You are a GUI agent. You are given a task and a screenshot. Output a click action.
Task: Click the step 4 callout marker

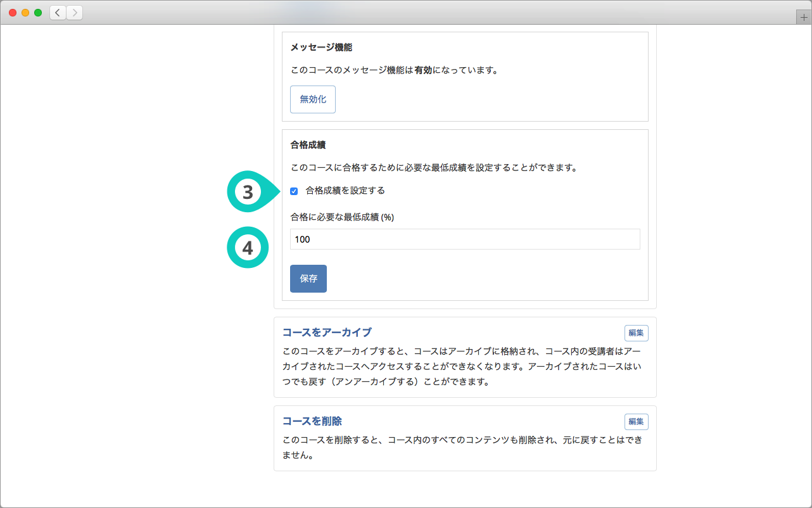click(x=248, y=248)
